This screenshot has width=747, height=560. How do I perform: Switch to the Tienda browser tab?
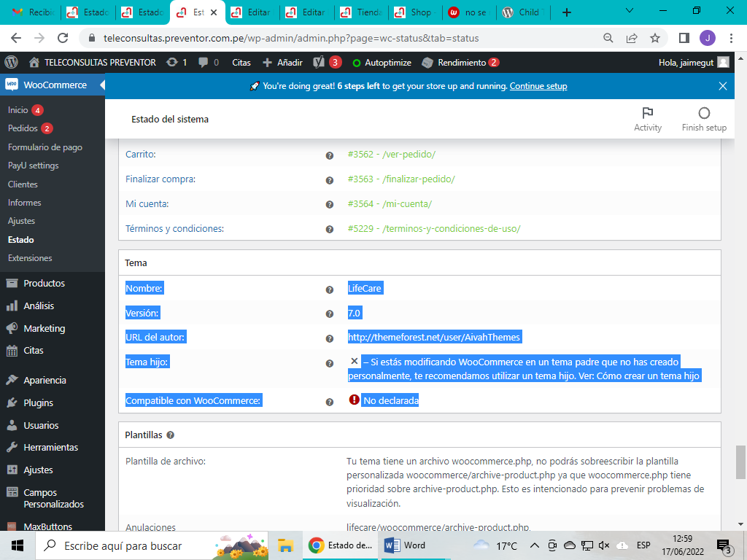click(x=362, y=12)
